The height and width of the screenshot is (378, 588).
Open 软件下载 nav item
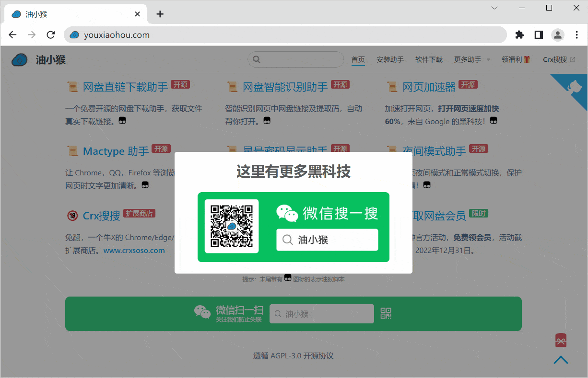click(429, 60)
